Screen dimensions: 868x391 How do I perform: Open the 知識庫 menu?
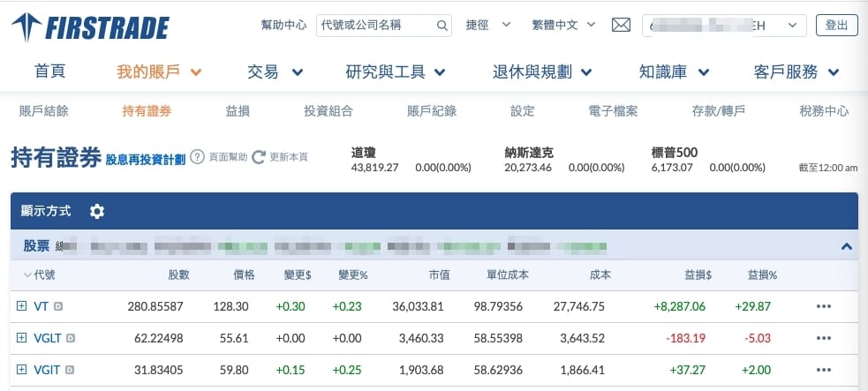[x=675, y=71]
